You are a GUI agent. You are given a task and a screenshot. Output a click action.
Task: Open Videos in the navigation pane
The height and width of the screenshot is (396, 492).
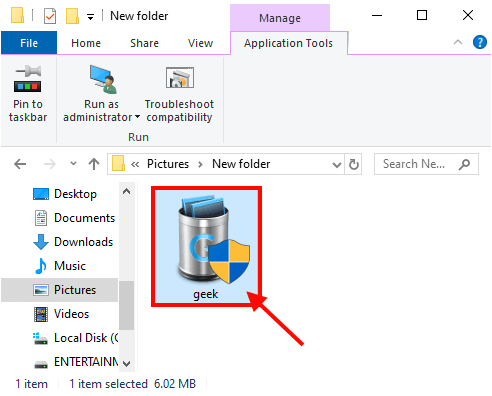pos(61,314)
